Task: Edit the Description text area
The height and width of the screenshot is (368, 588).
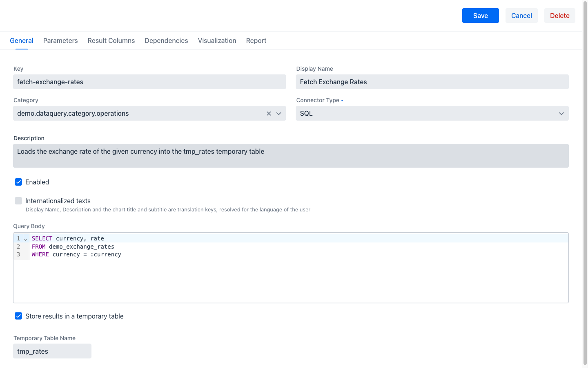Action: click(x=291, y=156)
